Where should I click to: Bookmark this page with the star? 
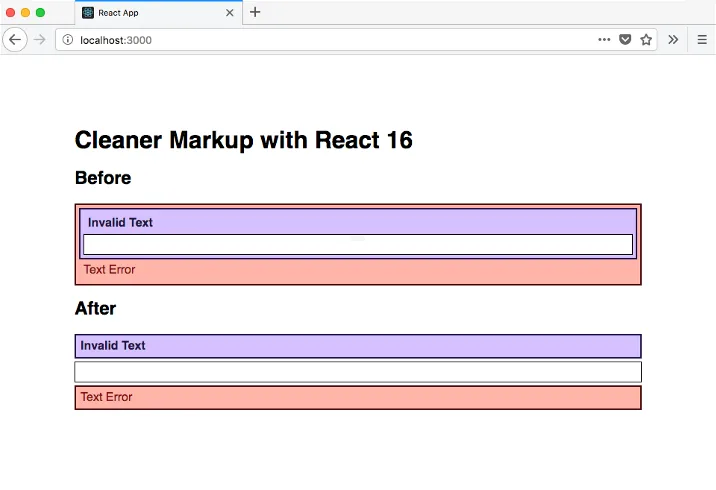(646, 40)
